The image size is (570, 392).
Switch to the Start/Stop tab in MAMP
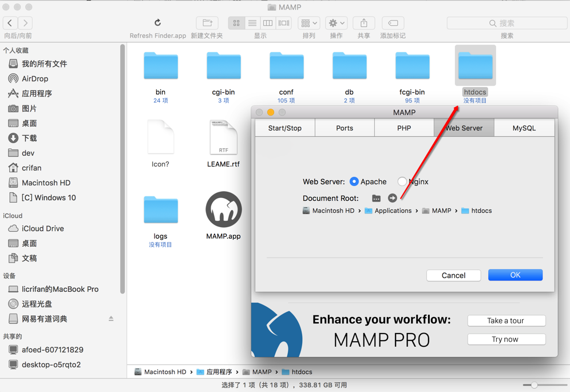(x=285, y=128)
